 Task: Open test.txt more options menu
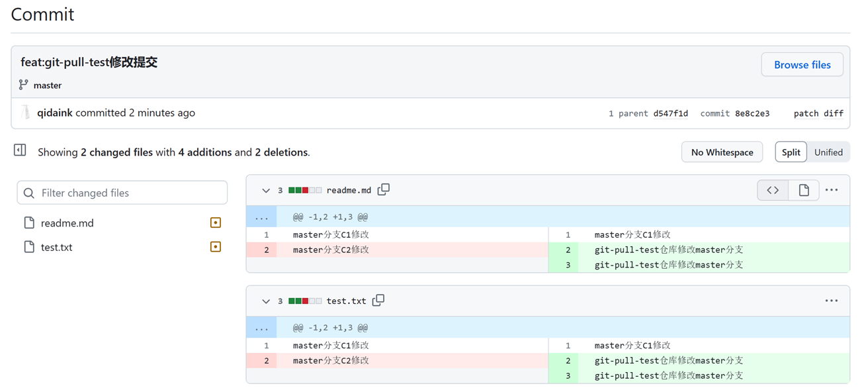coord(832,301)
